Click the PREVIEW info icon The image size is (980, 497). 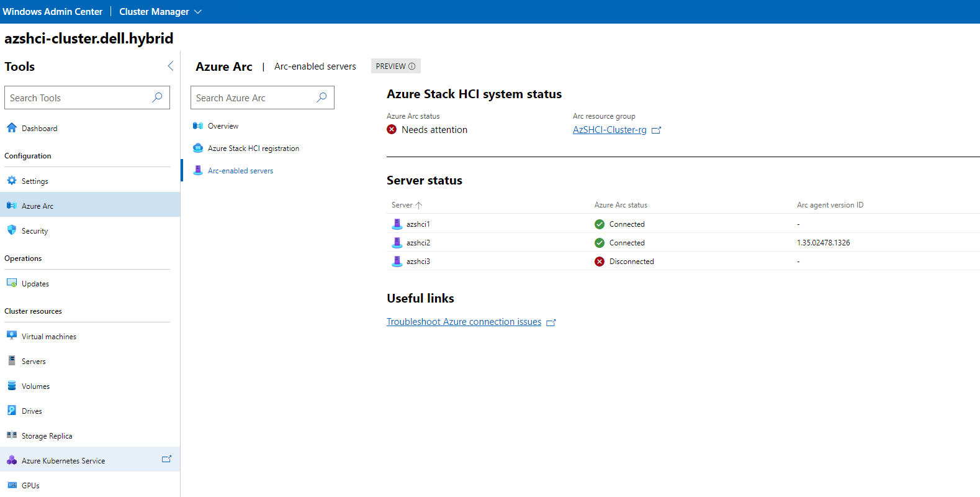click(411, 66)
